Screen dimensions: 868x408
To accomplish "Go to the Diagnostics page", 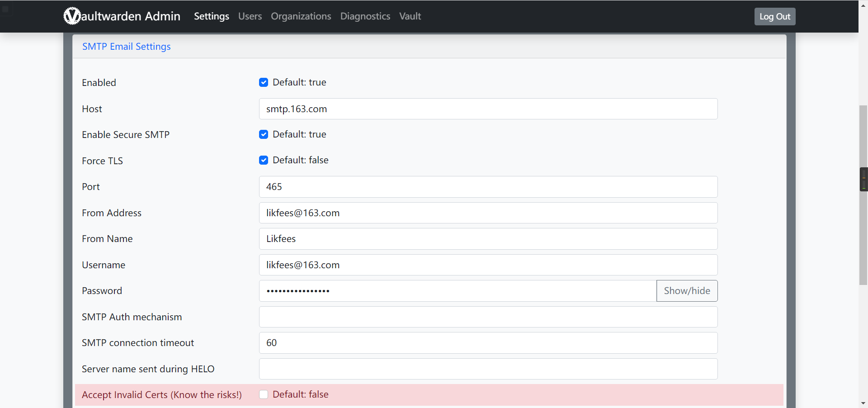I will coord(365,16).
